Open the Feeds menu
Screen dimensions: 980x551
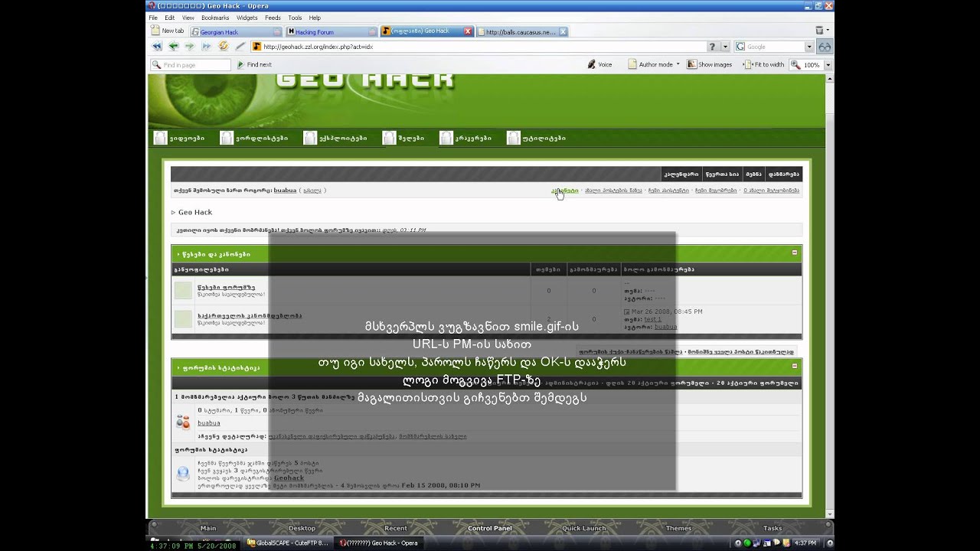click(273, 18)
